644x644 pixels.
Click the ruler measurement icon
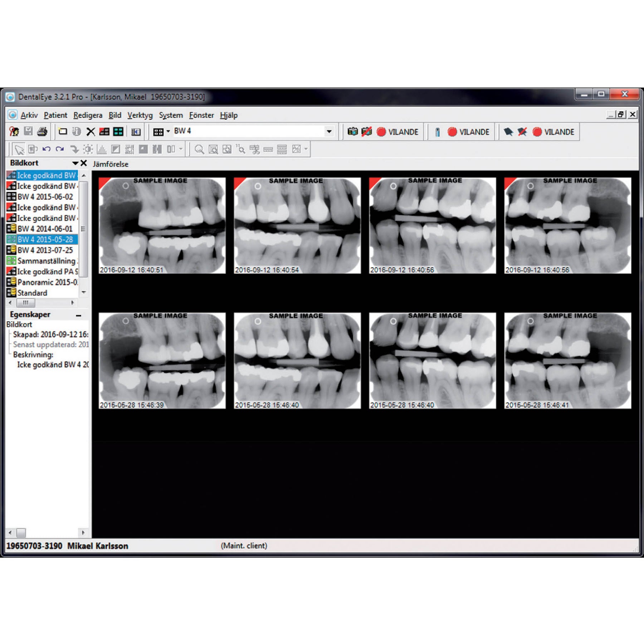(x=268, y=150)
